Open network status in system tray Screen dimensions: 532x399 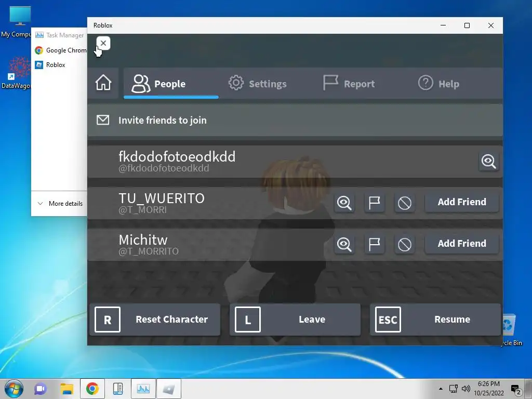453,389
